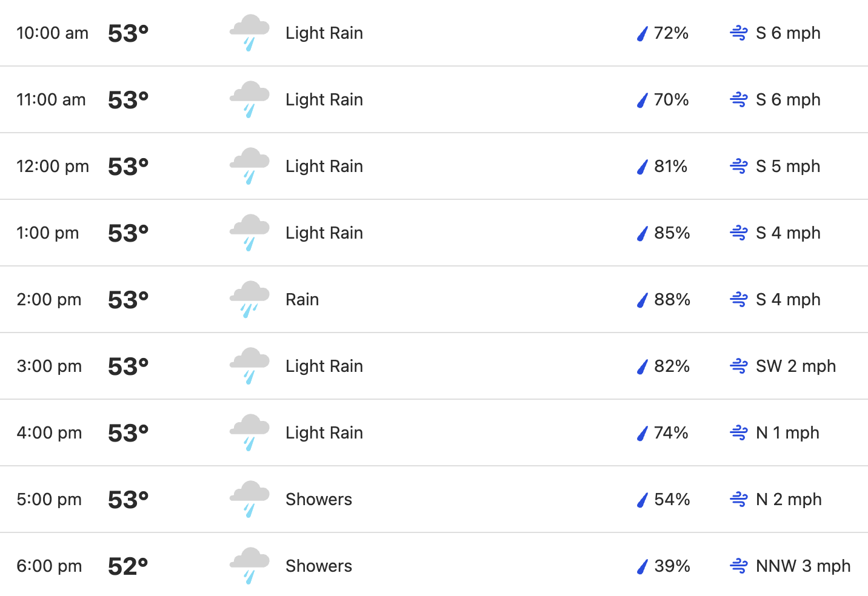Screen dimensions: 868x596
Task: Click the rain cloud icon for 10:00 am
Action: point(249,33)
